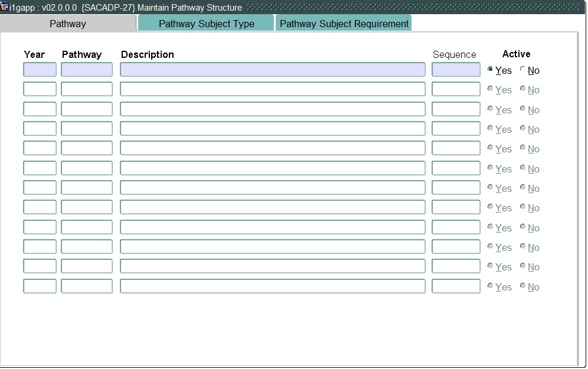
Task: Select Yes for Active in first row
Action: 490,70
